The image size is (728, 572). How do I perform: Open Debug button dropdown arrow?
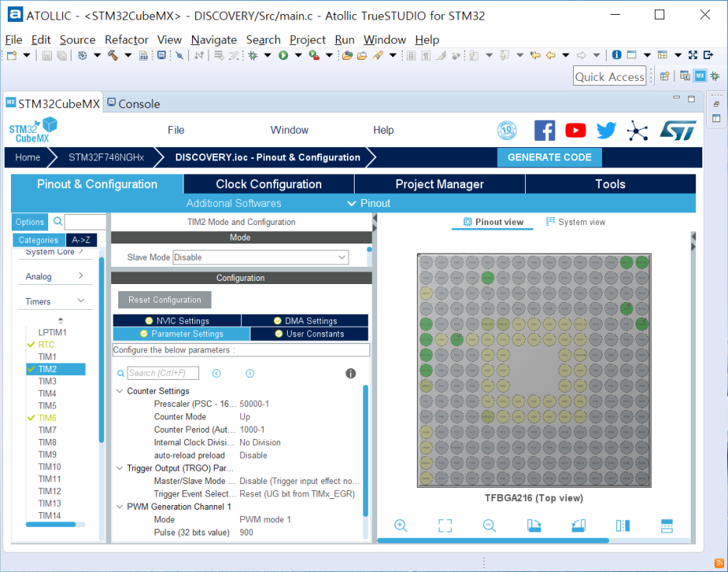pos(268,55)
